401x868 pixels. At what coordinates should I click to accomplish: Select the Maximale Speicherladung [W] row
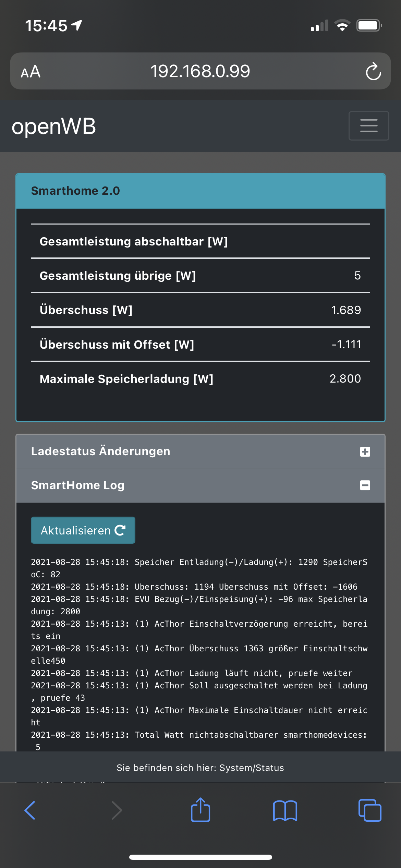(200, 379)
